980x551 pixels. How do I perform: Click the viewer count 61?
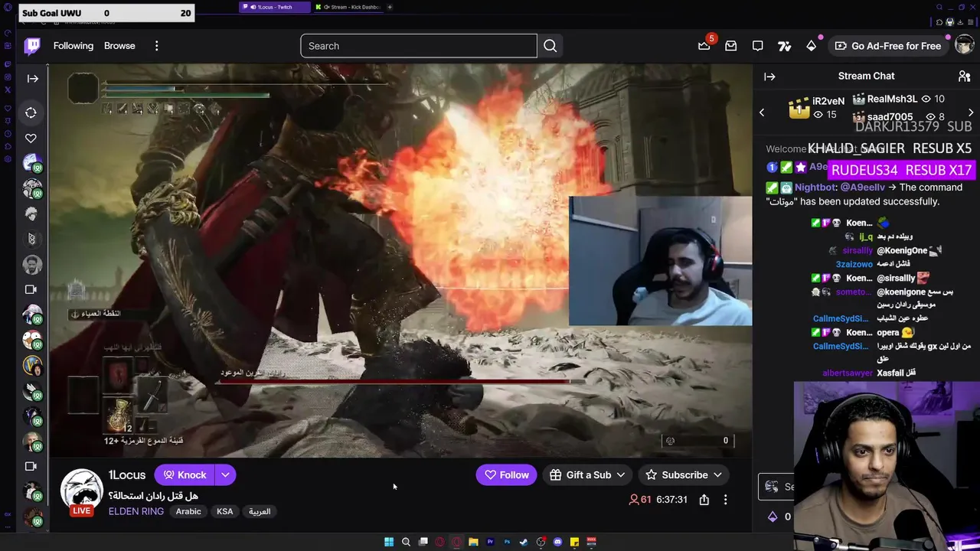(x=640, y=500)
